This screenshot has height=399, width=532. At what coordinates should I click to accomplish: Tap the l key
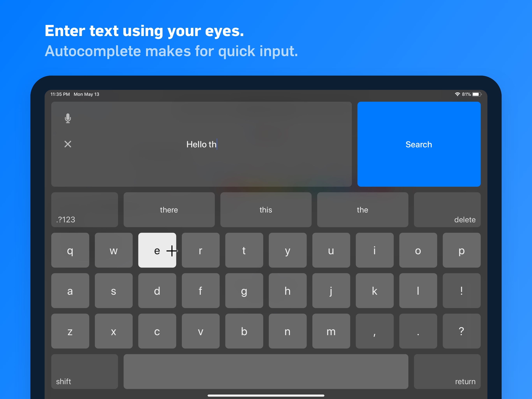click(418, 290)
